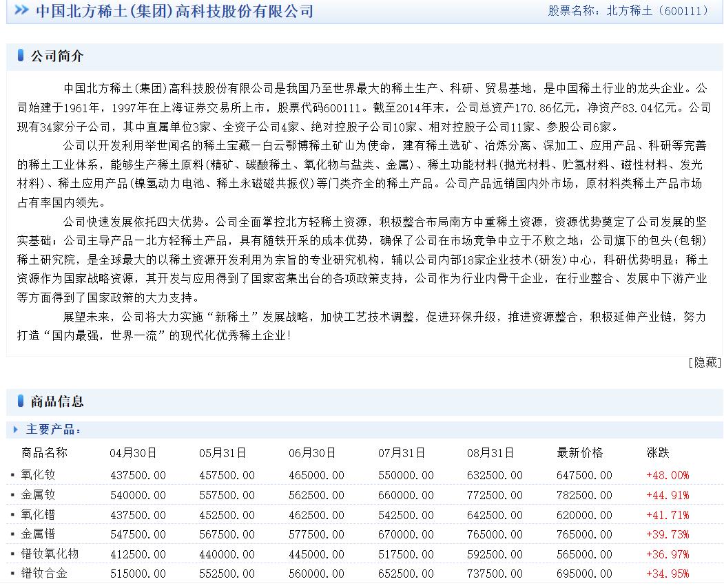This screenshot has height=588, width=724.
Task: Click the +34.95% change for 镨钕合金
Action: coord(668,574)
